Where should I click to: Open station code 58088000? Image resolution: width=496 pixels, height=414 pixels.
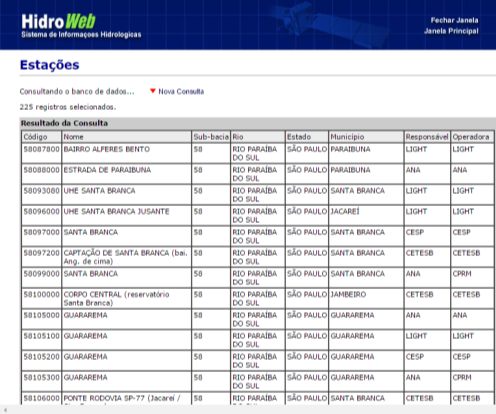click(x=41, y=170)
